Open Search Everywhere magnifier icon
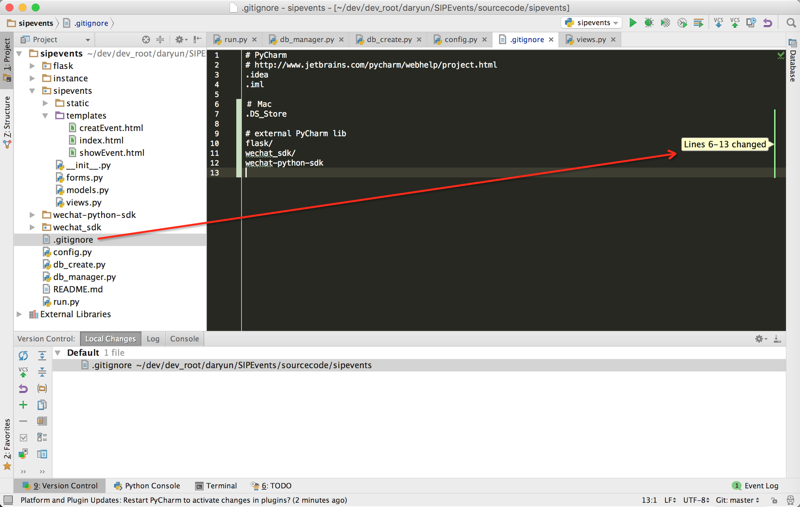 click(x=791, y=22)
